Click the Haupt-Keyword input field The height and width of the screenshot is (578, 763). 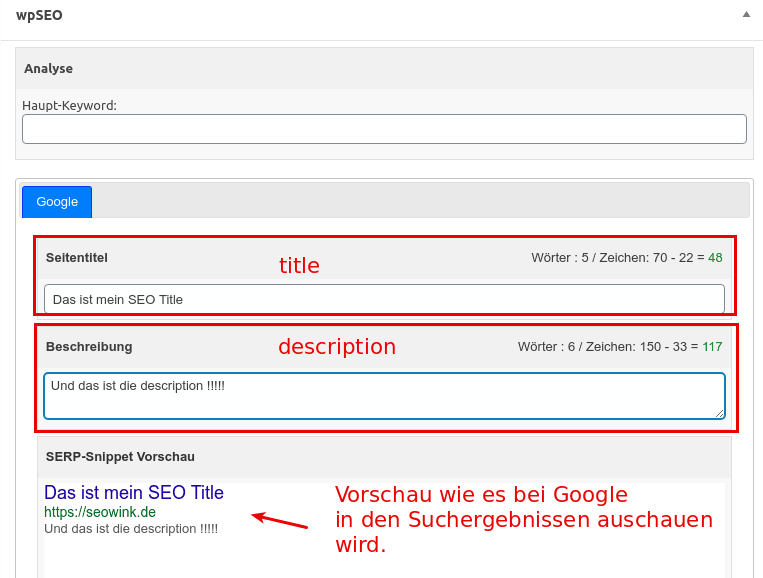[384, 129]
